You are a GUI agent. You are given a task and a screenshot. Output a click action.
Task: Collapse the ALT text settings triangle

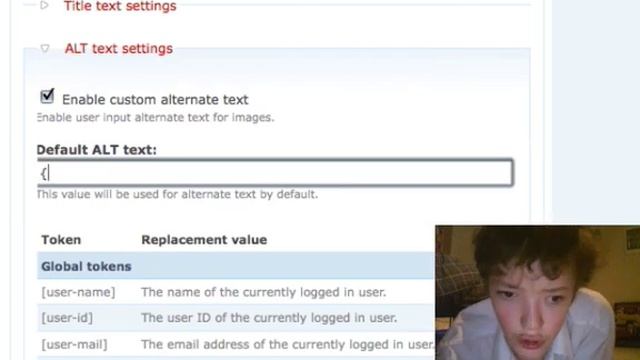click(x=45, y=49)
